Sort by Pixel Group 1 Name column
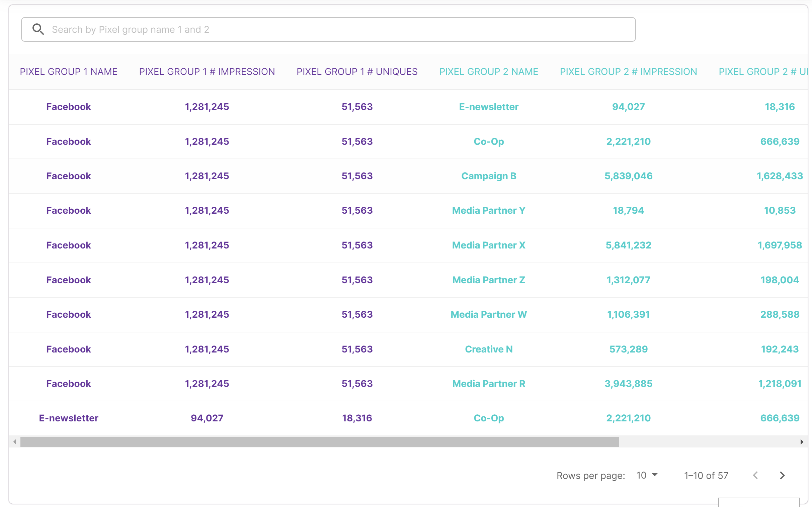The width and height of the screenshot is (812, 507). (69, 72)
